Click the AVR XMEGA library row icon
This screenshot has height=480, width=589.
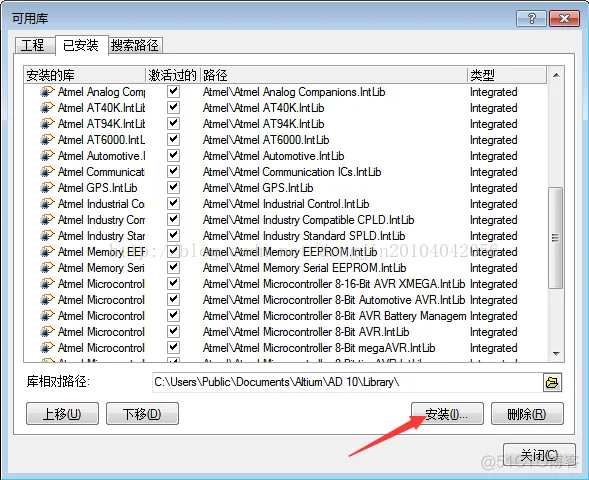[47, 284]
